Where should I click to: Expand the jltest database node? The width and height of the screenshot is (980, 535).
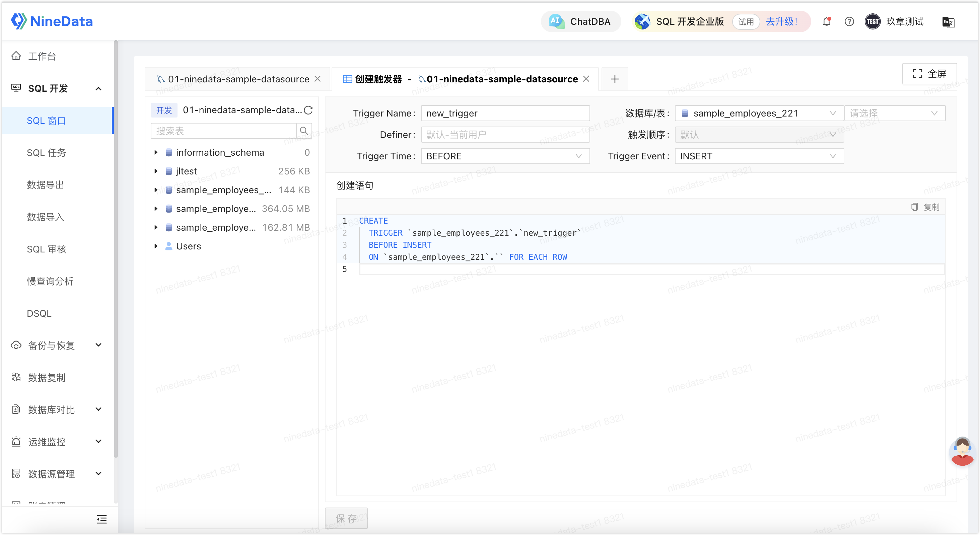click(156, 171)
